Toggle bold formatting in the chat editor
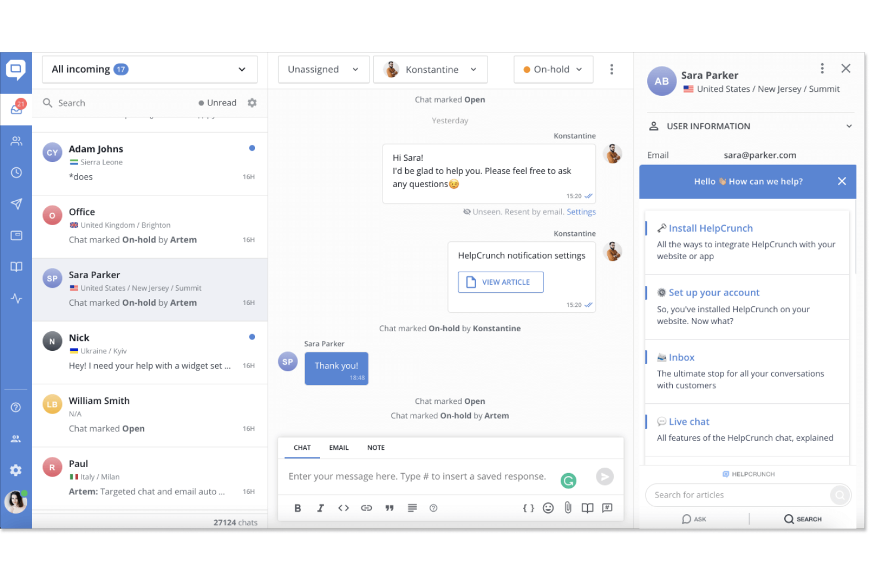This screenshot has width=882, height=588. (x=297, y=508)
